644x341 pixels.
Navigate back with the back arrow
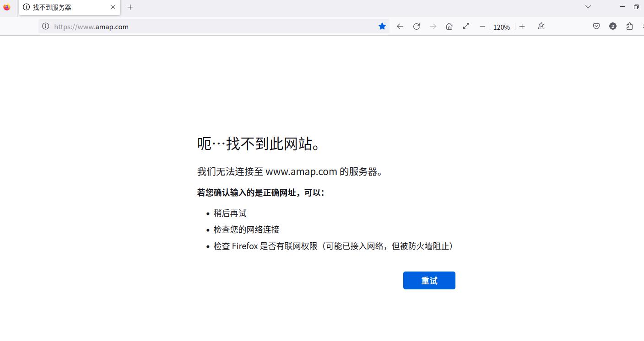[x=400, y=26]
